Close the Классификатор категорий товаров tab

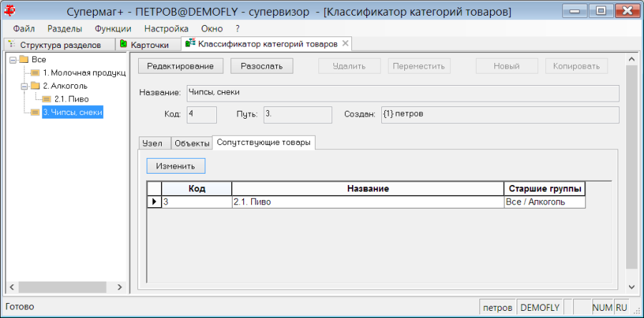pos(346,43)
